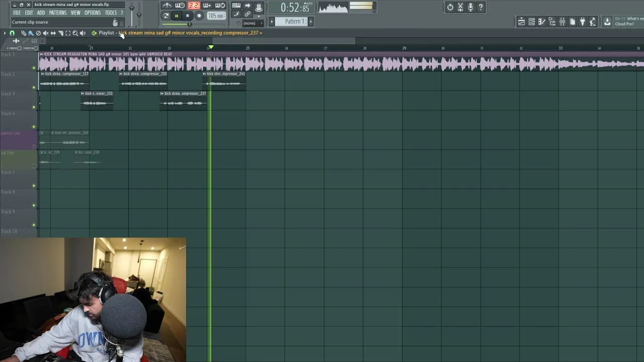
Task: Toggle step editing mode arrow
Action: tap(248, 6)
